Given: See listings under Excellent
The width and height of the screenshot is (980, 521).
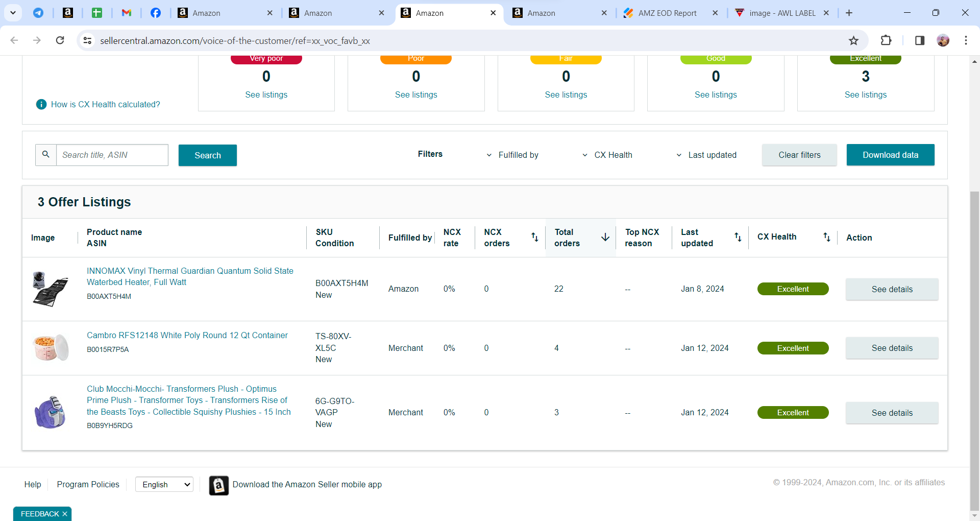Looking at the screenshot, I should click(x=866, y=94).
